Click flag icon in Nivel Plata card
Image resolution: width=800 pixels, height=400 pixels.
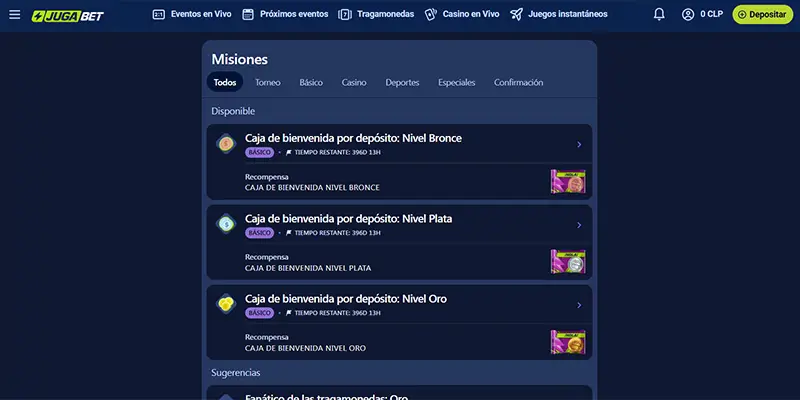click(x=289, y=233)
